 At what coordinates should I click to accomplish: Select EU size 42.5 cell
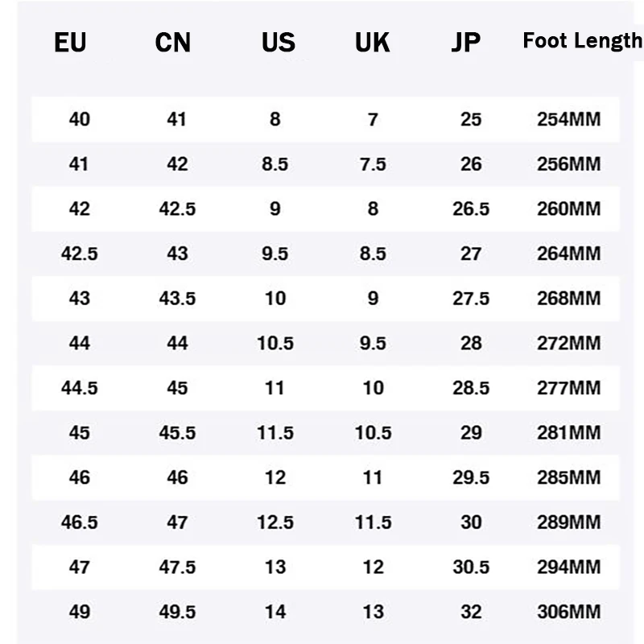[x=79, y=254]
